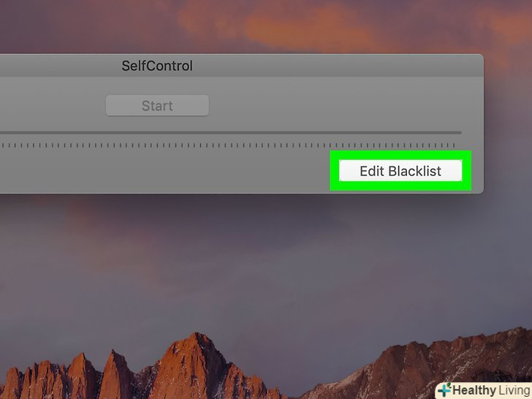Click the block duration slider track
This screenshot has height=399, width=532.
pyautogui.click(x=231, y=133)
